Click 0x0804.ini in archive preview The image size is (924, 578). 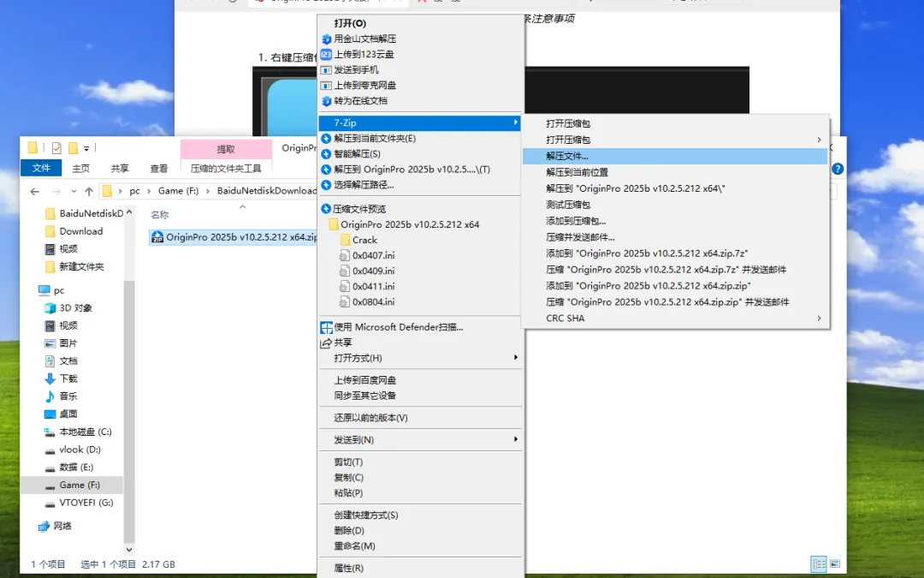coord(374,302)
